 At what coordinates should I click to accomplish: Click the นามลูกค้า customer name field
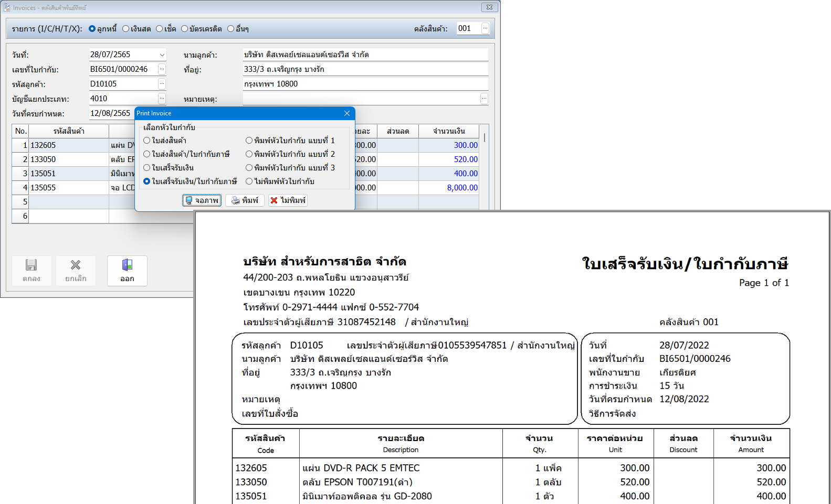point(365,55)
